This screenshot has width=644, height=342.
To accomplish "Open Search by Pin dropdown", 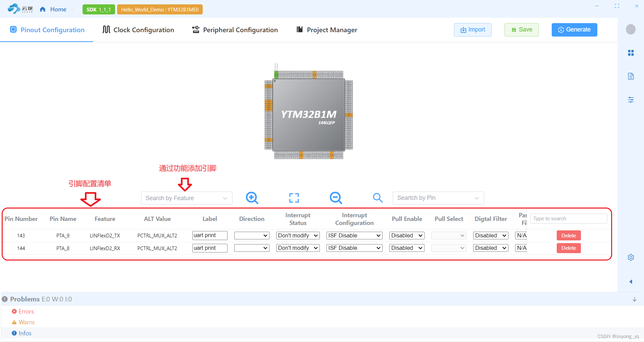I will 438,198.
